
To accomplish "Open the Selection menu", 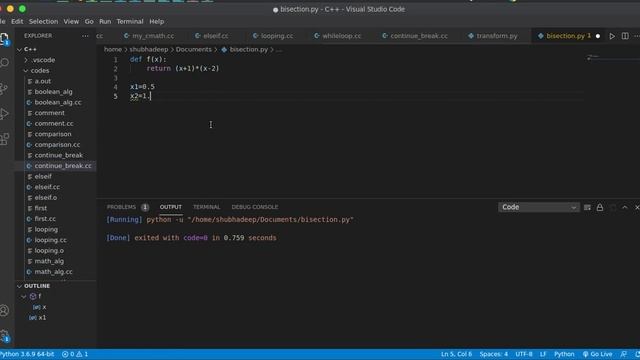I will pos(43,22).
